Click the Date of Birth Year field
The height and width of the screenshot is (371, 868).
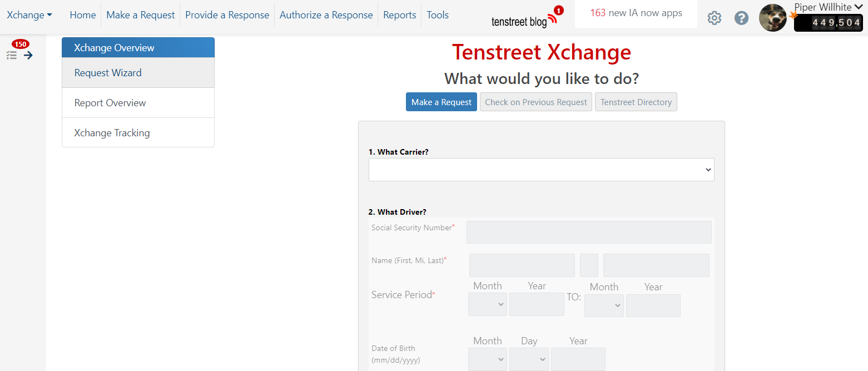tap(578, 359)
